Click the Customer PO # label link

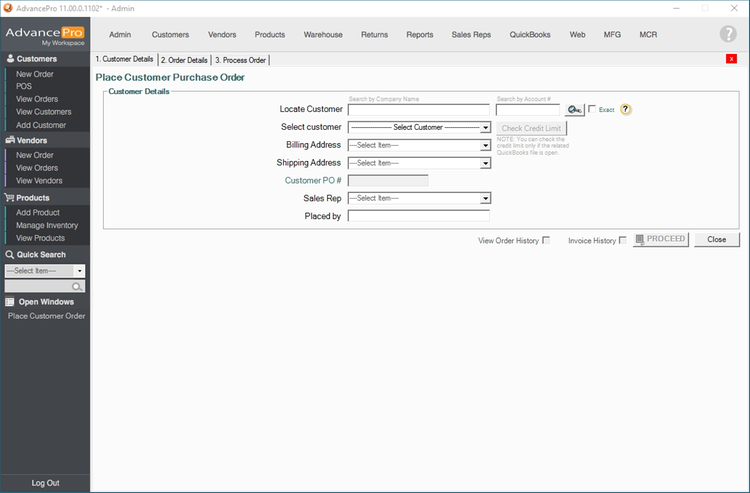click(313, 180)
